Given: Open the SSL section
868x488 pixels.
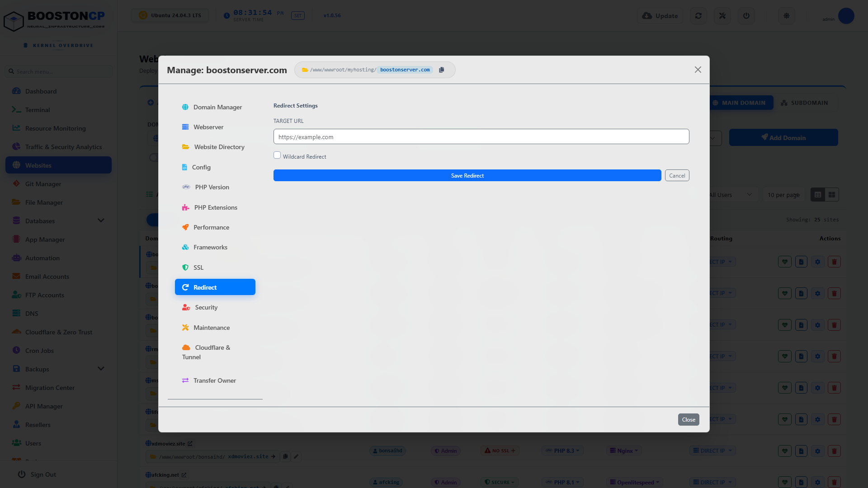Looking at the screenshot, I should tap(215, 267).
